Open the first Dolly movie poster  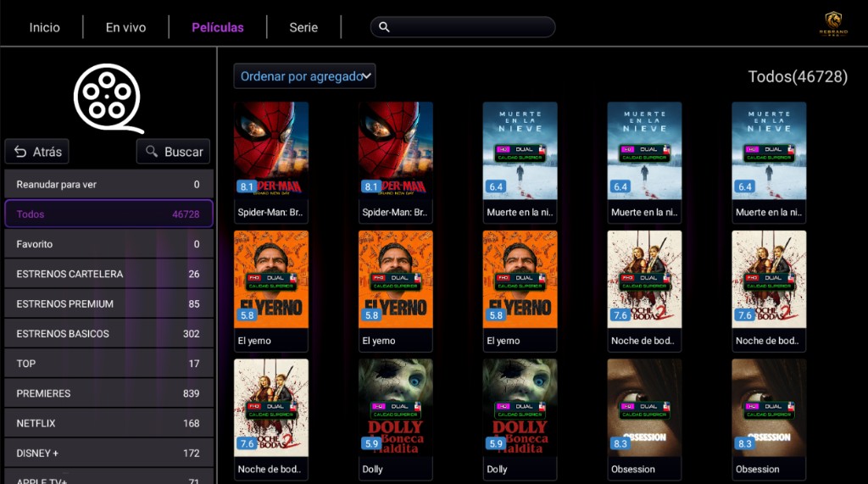(396, 408)
